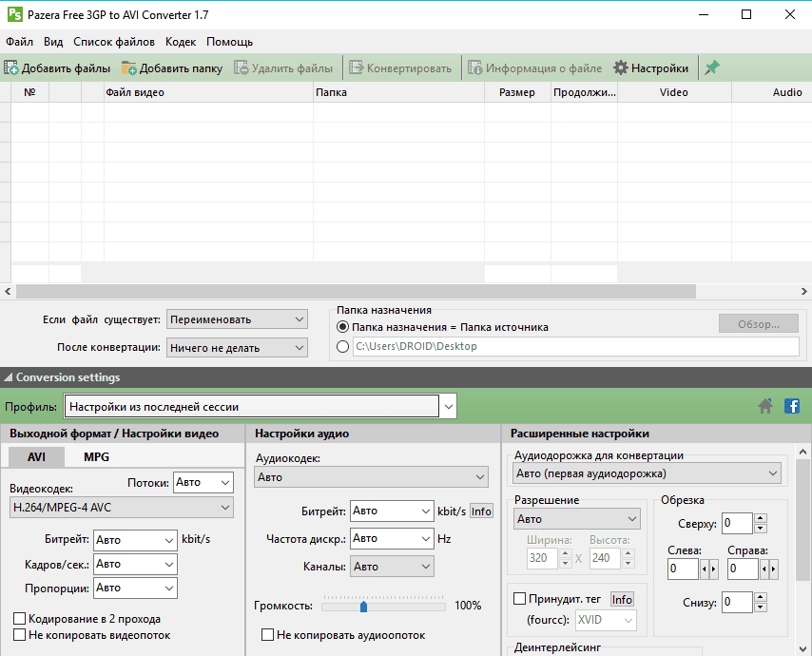Click the Громкость volume slider handle
812x656 pixels.
363,607
